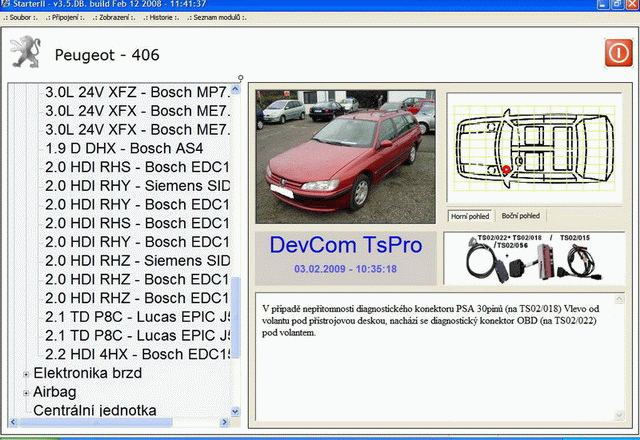Open the Zobrazení menu

click(x=114, y=18)
